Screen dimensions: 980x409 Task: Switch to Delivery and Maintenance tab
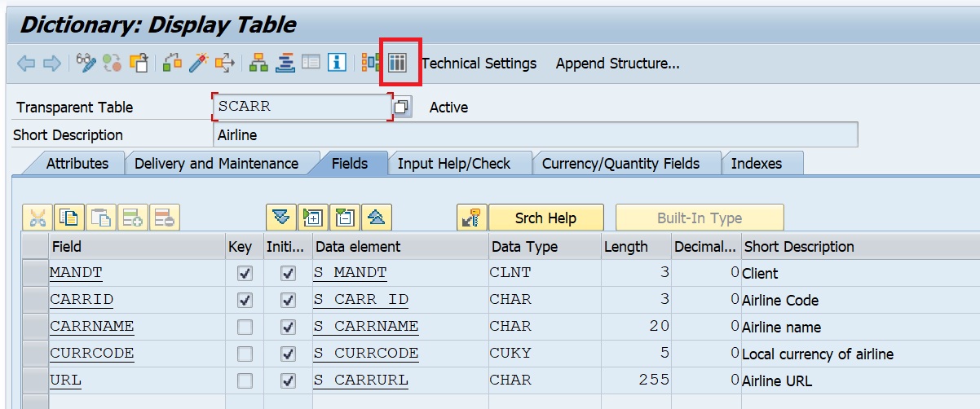pyautogui.click(x=216, y=163)
